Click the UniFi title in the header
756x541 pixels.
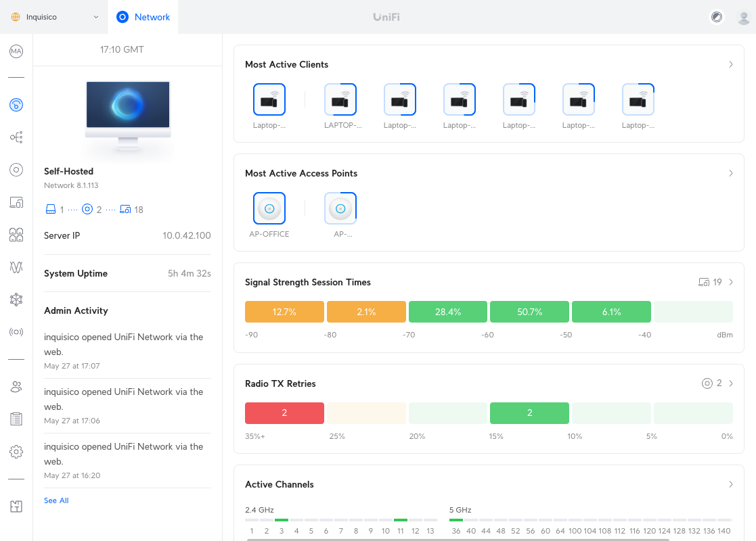pos(386,17)
